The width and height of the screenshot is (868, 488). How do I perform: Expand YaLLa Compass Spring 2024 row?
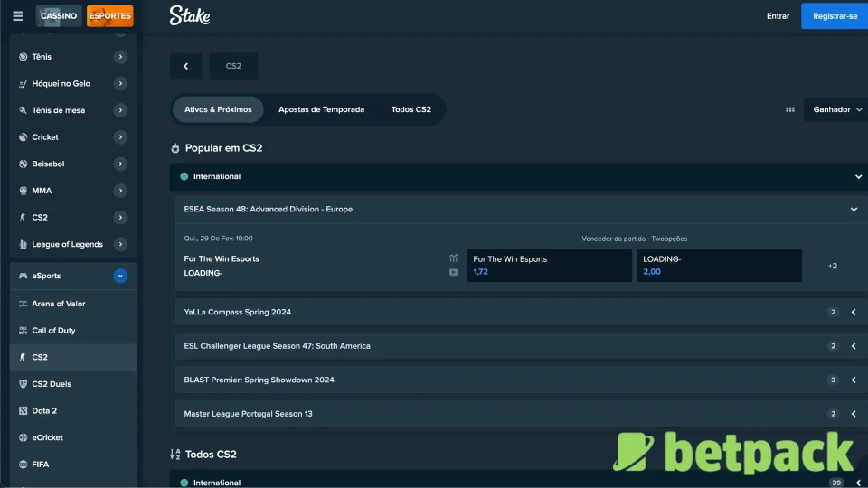521,312
